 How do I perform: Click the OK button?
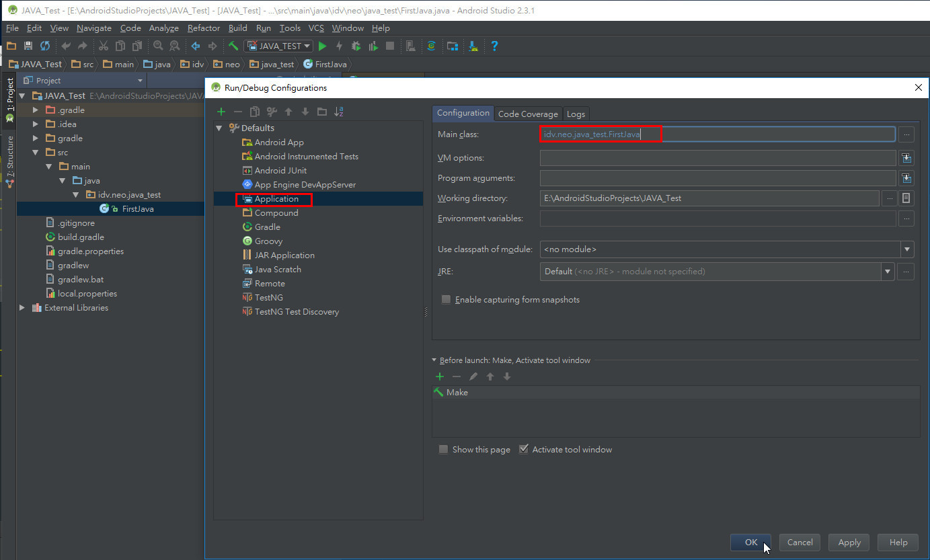(x=750, y=543)
